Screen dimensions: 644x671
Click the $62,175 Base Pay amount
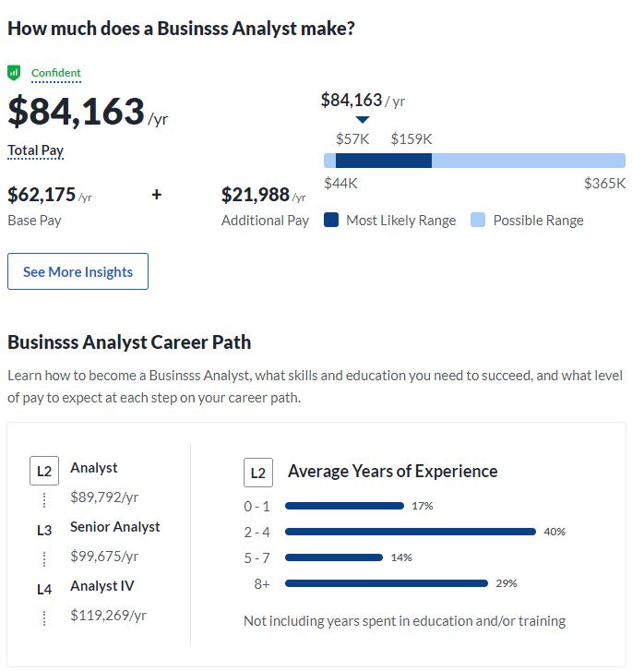coord(42,195)
